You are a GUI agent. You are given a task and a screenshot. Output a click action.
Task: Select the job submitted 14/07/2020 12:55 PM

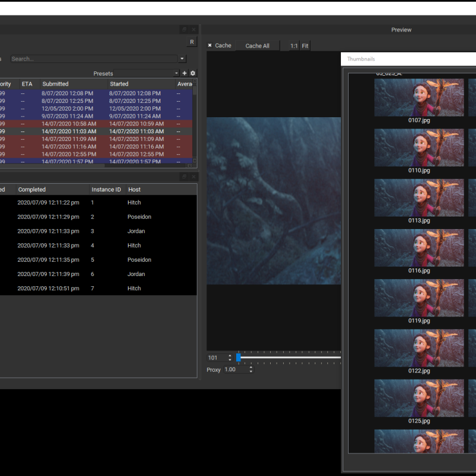pos(96,154)
